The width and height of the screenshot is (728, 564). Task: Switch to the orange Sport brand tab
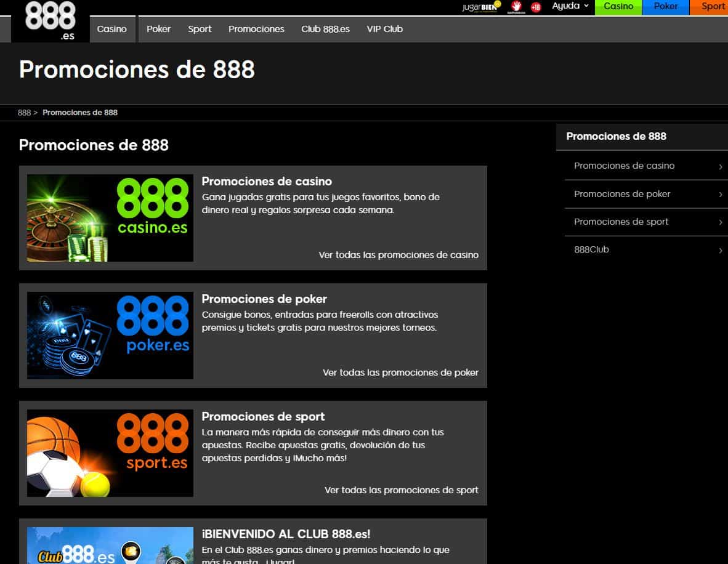tap(709, 7)
